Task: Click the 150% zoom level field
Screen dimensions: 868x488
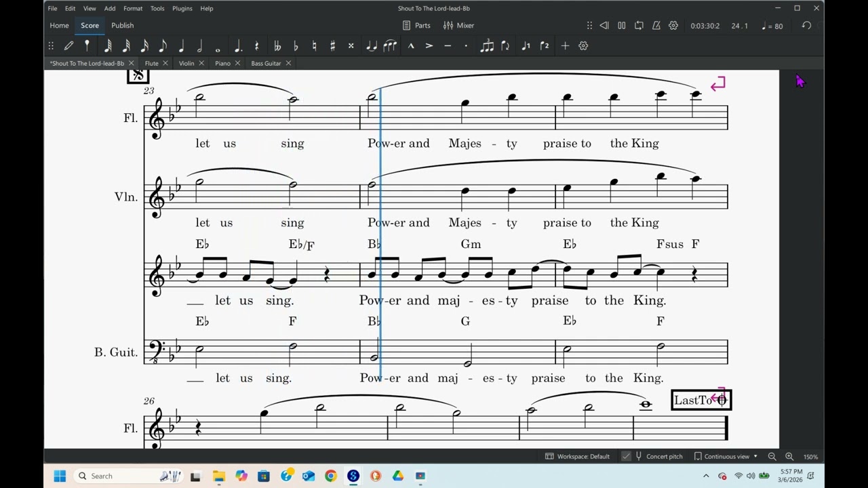Action: point(810,456)
